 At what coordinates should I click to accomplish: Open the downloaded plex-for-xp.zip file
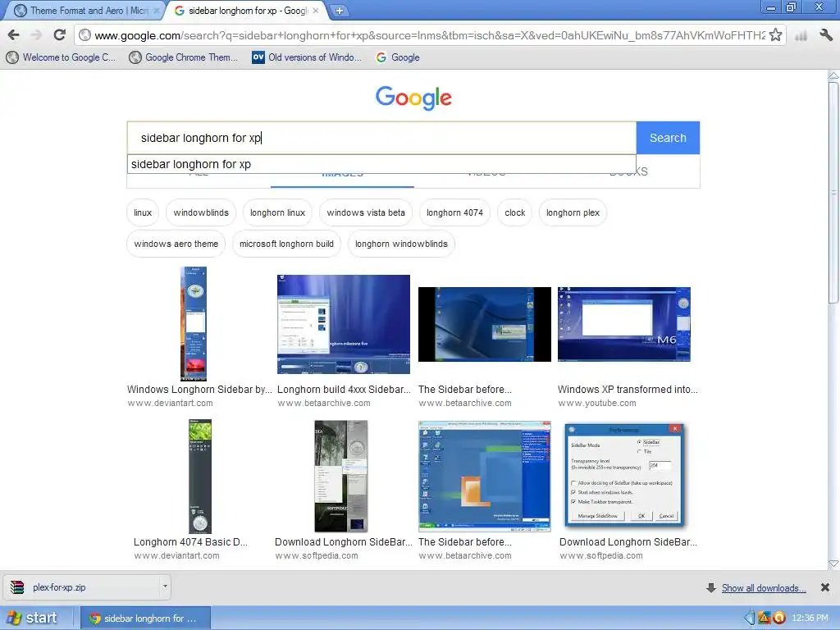81,587
